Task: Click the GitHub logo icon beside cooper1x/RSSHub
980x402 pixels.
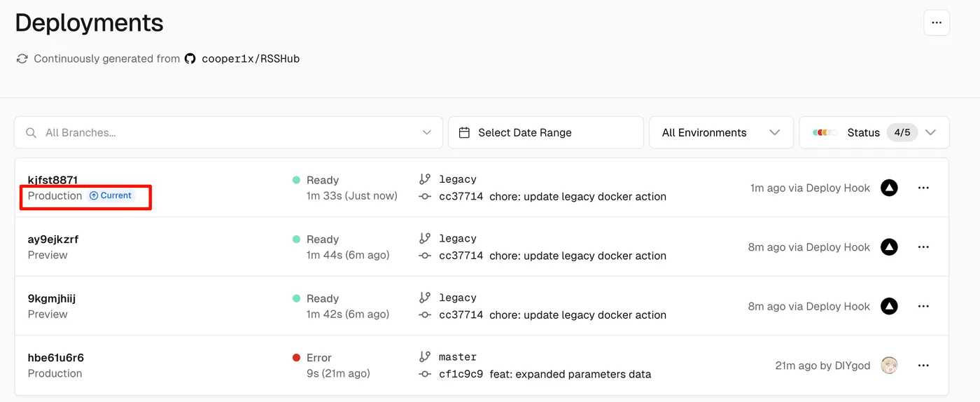Action: [190, 59]
